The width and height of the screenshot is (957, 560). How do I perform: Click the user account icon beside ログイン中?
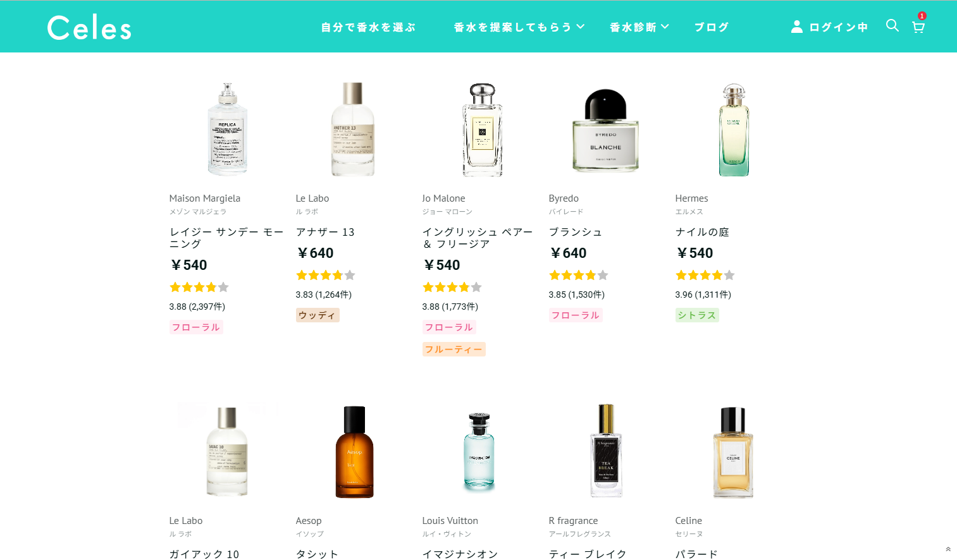[797, 27]
